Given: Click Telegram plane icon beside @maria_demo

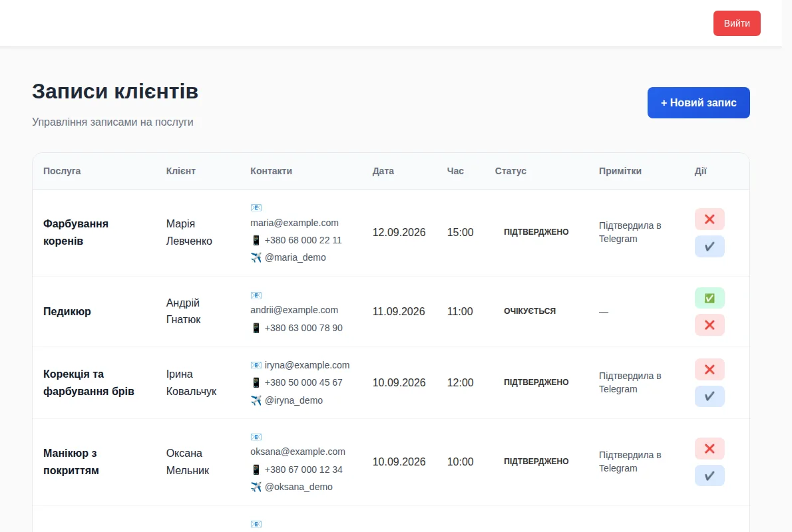Looking at the screenshot, I should [x=256, y=257].
